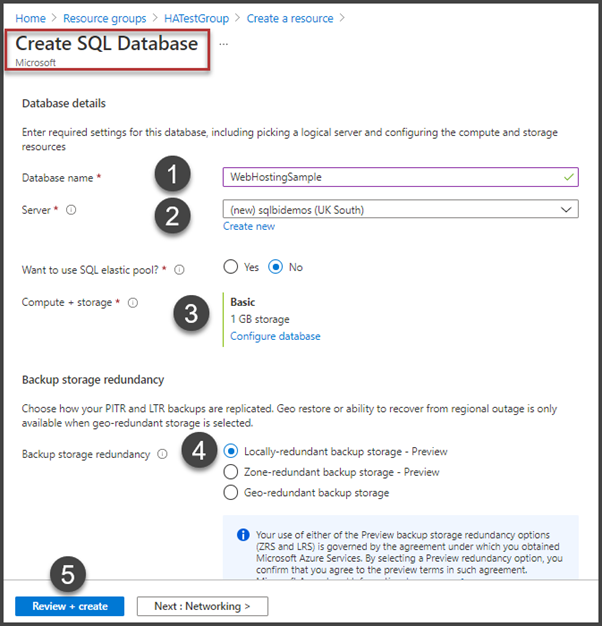Go back to Create a resource breadcrumb
The width and height of the screenshot is (602, 626).
click(290, 18)
